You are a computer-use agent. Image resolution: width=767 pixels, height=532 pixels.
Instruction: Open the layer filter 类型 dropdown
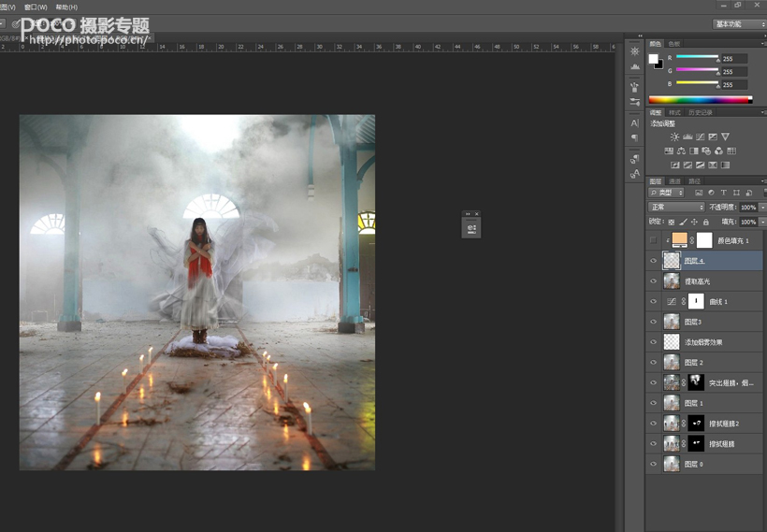coord(666,193)
